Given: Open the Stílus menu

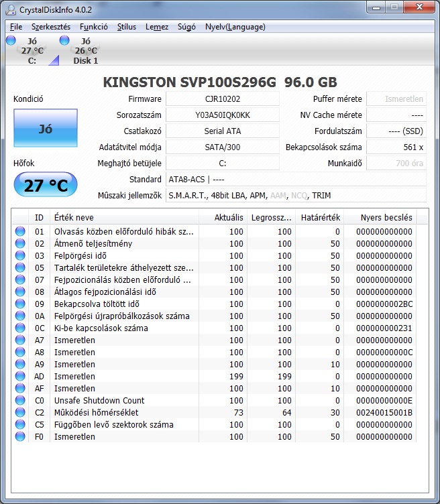Looking at the screenshot, I should coord(126,27).
